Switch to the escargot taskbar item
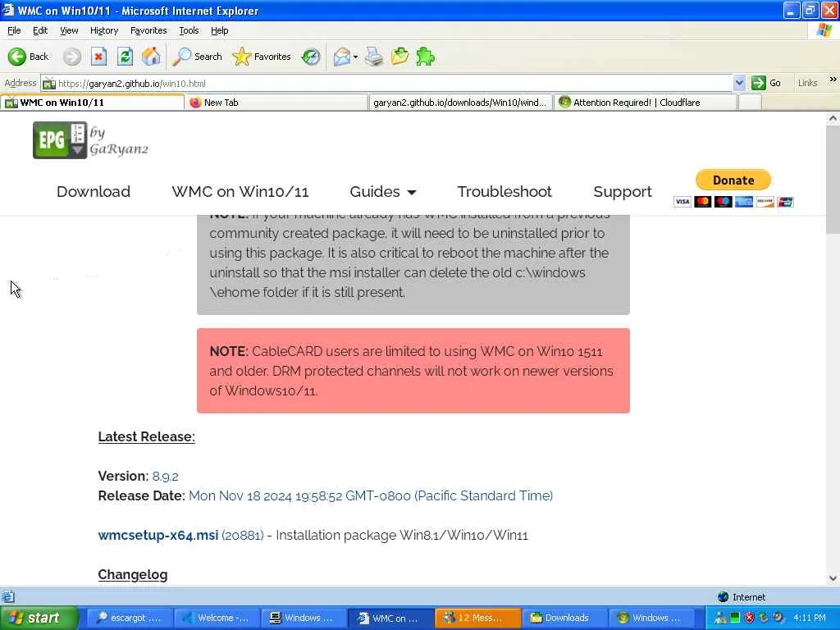Screen dimensions: 840x630 tap(129, 619)
